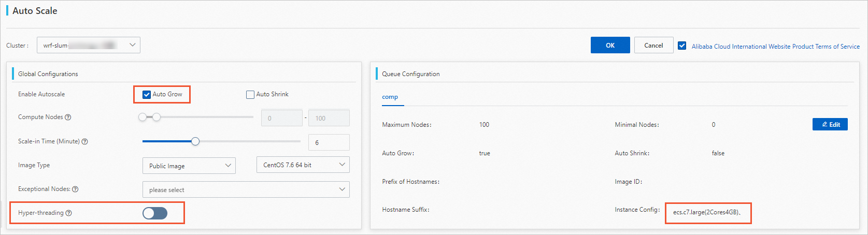Screen dimensions: 868x235
Task: Click the OK button
Action: 610,46
